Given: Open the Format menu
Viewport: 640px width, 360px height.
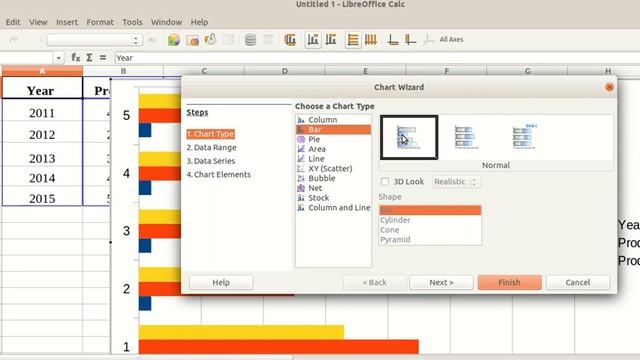Looking at the screenshot, I should (x=100, y=22).
